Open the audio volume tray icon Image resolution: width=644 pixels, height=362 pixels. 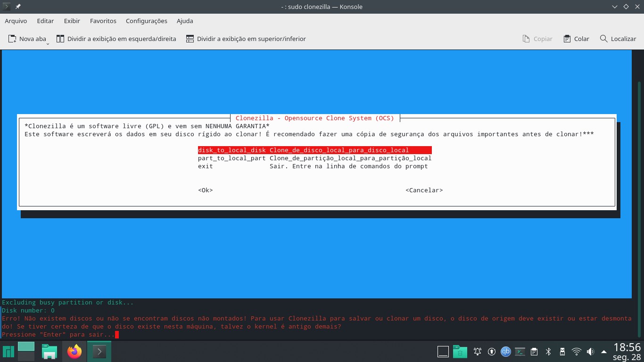click(590, 352)
